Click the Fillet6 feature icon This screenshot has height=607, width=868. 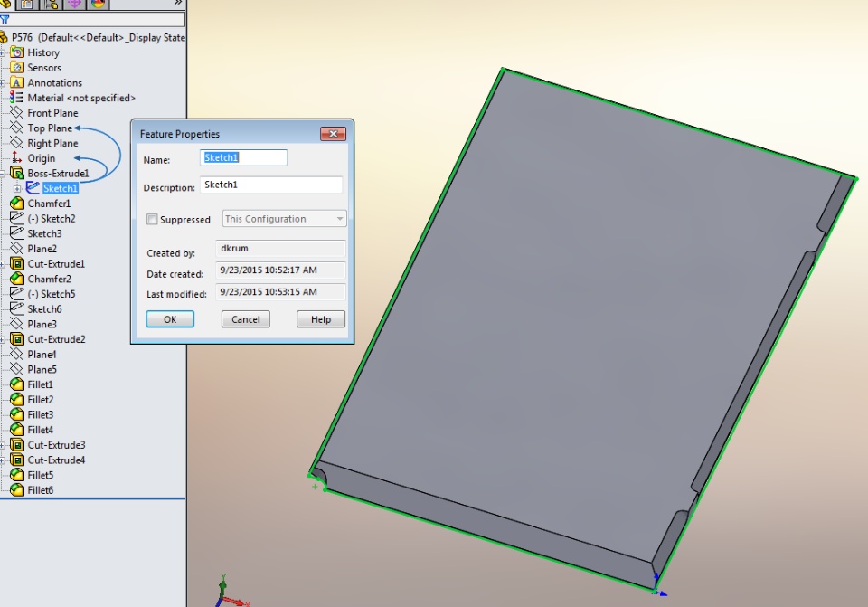tap(17, 490)
